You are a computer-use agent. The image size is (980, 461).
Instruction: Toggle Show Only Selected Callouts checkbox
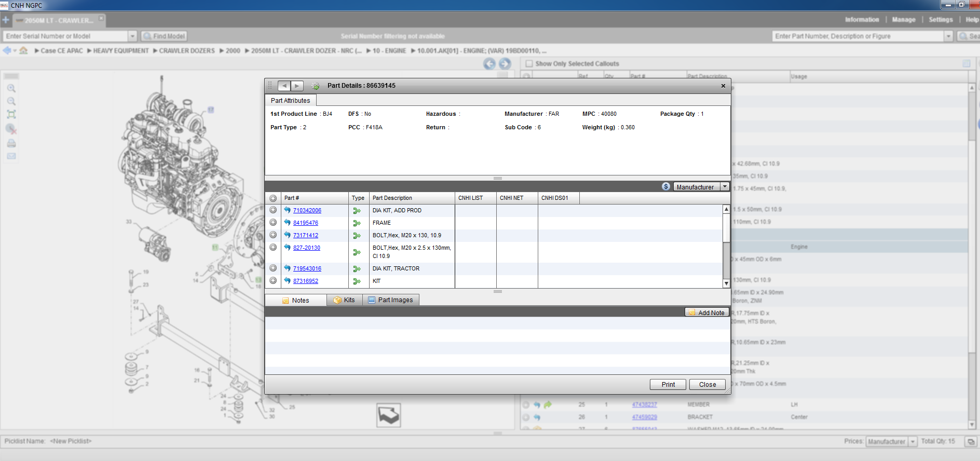[x=529, y=63]
